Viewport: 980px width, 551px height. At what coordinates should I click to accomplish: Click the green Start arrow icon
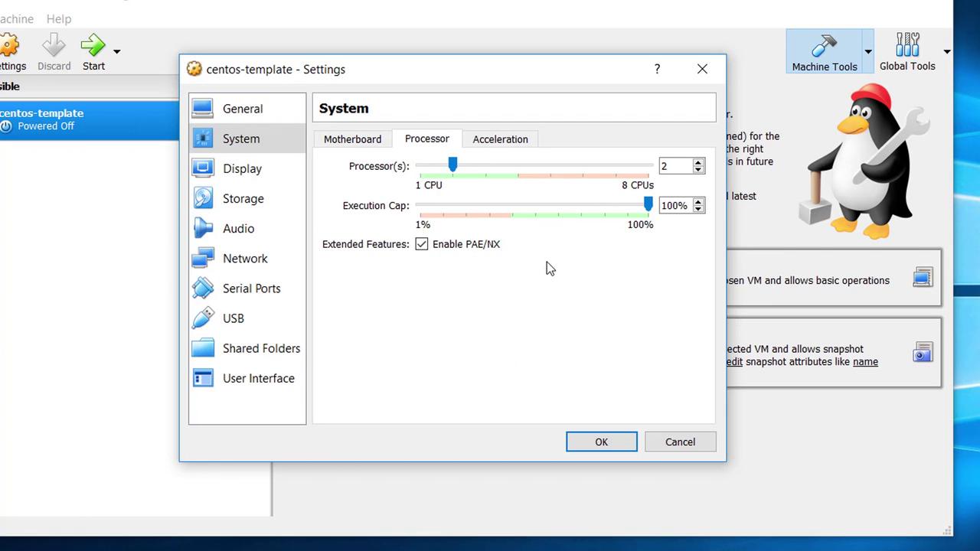[x=93, y=45]
